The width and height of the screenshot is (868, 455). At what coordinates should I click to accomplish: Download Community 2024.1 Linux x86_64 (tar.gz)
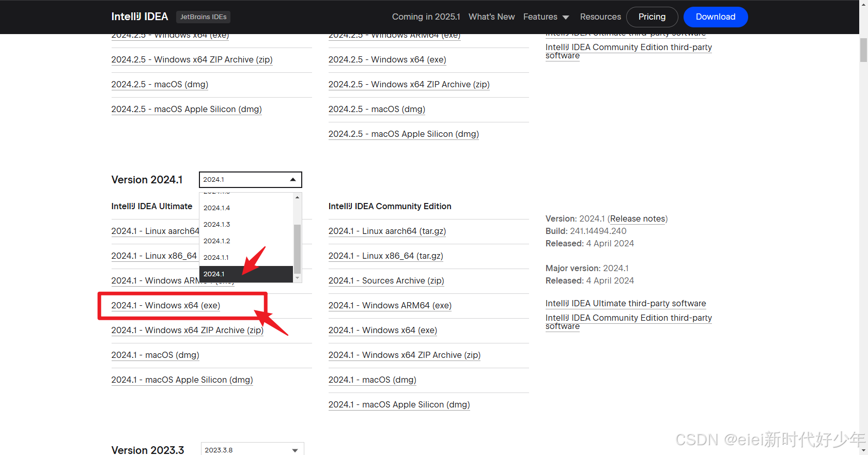tap(385, 256)
